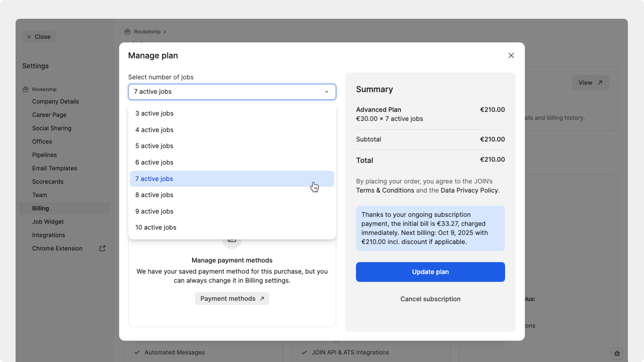
Task: Click the Chrome Extension external link icon
Action: pos(102,248)
